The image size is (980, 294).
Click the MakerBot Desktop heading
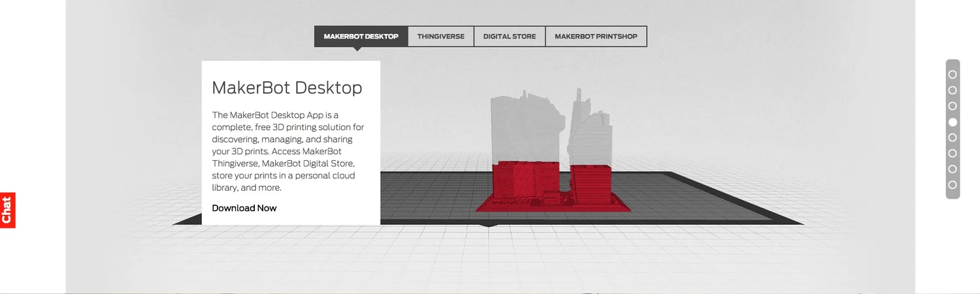(x=287, y=88)
